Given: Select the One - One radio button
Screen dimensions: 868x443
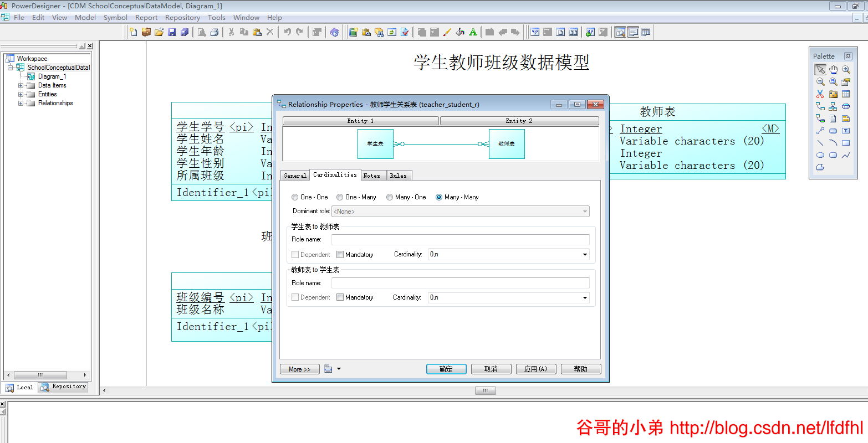Looking at the screenshot, I should 295,197.
